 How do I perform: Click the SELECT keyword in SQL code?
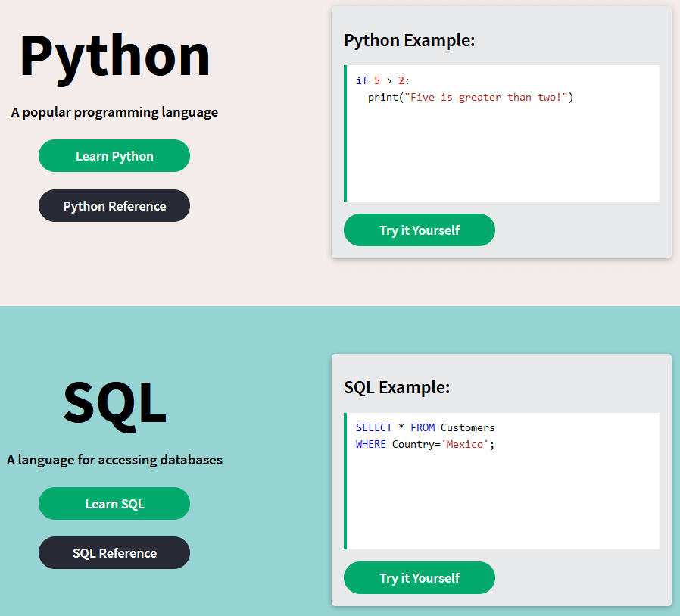pyautogui.click(x=374, y=428)
